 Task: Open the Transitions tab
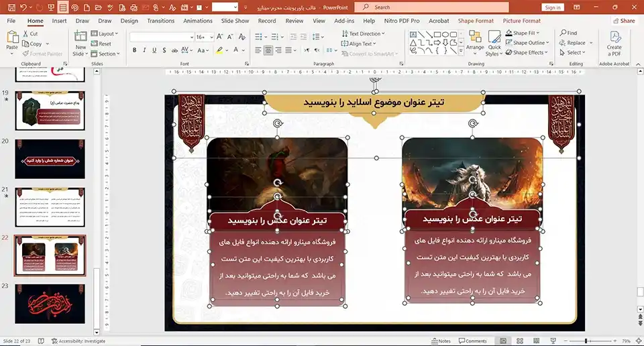[x=160, y=21]
